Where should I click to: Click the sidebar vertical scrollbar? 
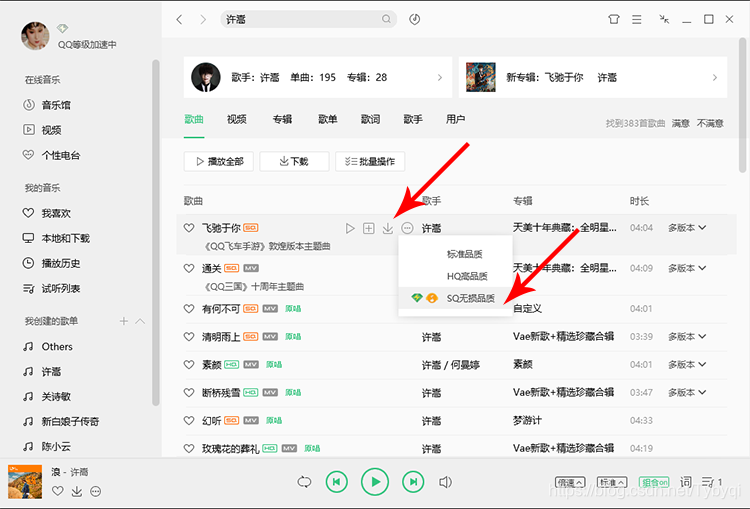pyautogui.click(x=155, y=232)
